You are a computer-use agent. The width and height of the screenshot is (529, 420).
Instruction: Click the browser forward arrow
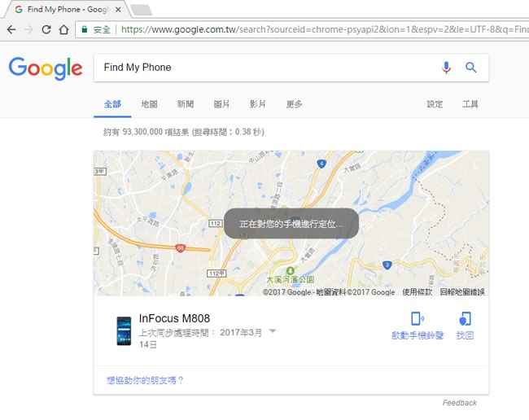28,29
